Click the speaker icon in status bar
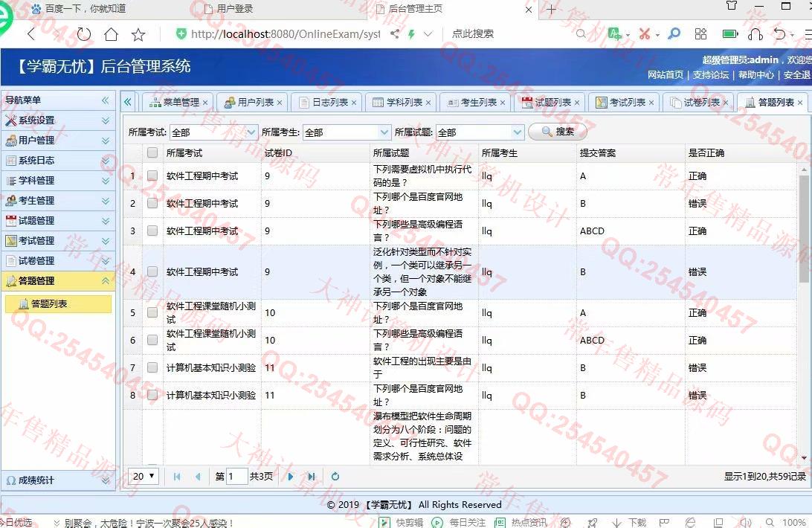Screen dimensions: 812x528 (745, 522)
